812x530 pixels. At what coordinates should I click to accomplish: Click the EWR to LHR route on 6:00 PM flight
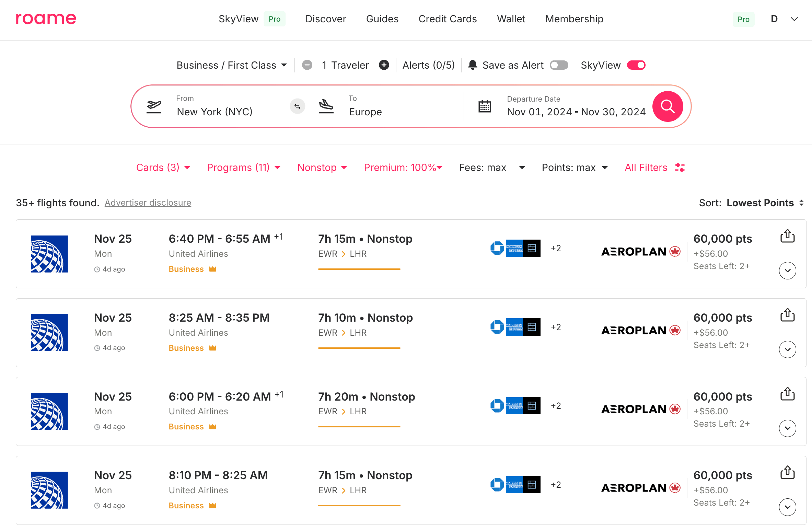pos(343,412)
